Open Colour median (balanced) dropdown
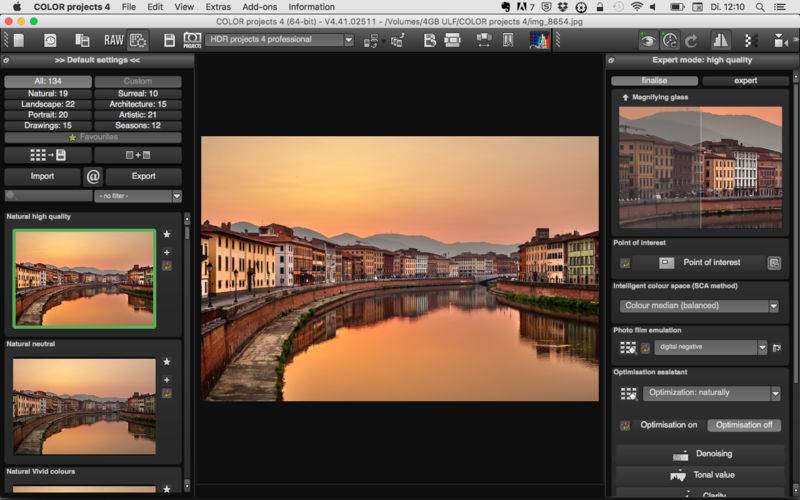Screen dimensions: 800x500 (x=699, y=306)
